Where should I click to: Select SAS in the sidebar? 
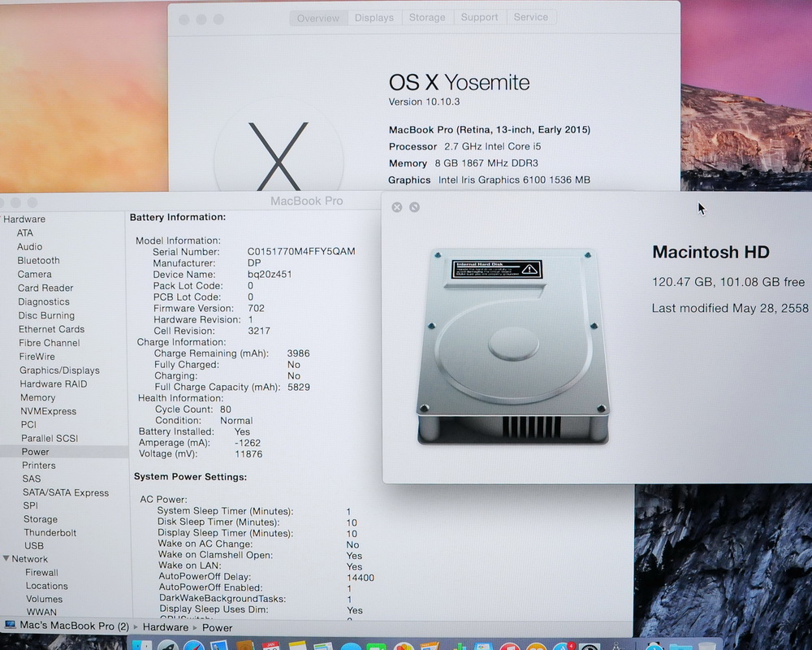pyautogui.click(x=31, y=479)
